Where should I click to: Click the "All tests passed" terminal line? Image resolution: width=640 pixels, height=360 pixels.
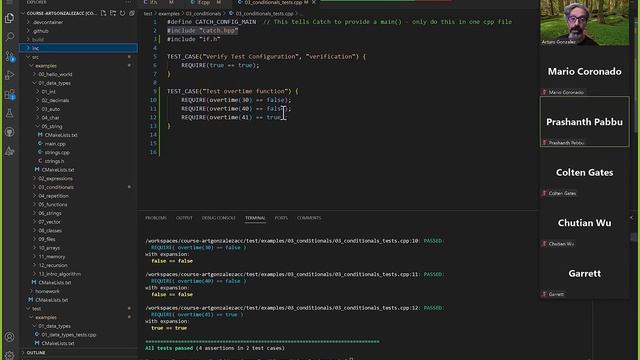coord(215,348)
